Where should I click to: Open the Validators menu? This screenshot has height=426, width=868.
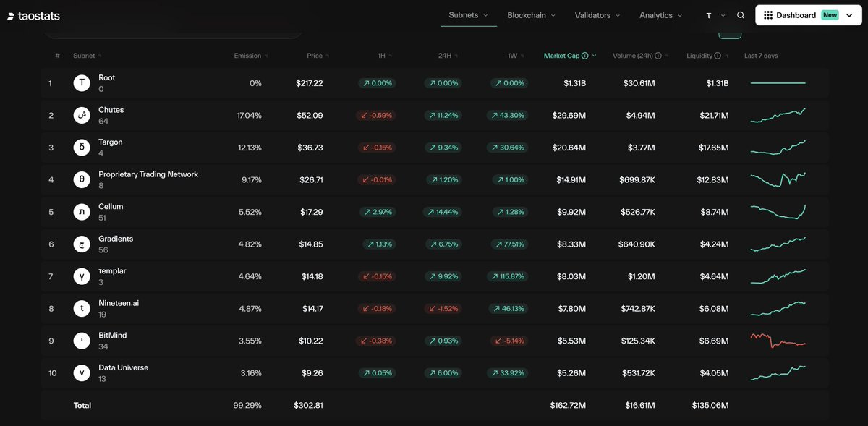[597, 15]
